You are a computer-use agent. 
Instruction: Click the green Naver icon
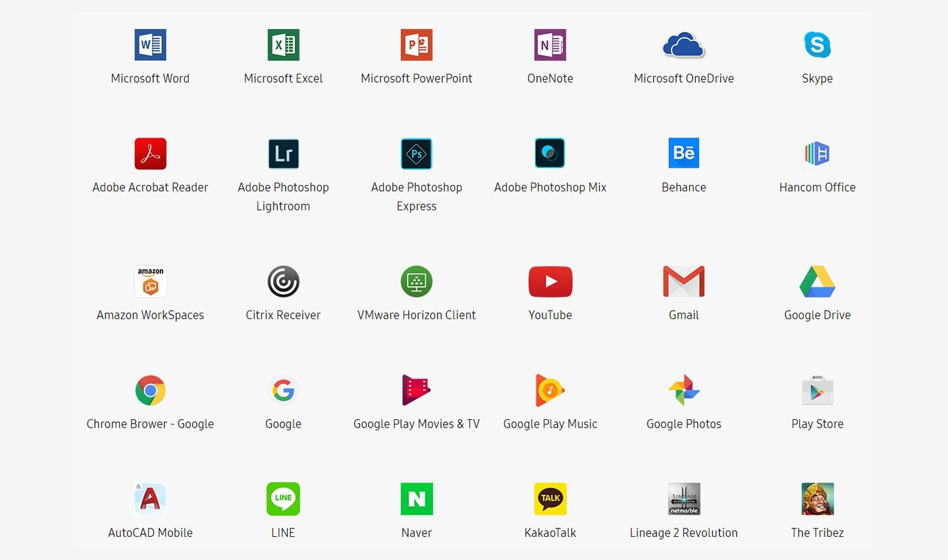(x=417, y=499)
